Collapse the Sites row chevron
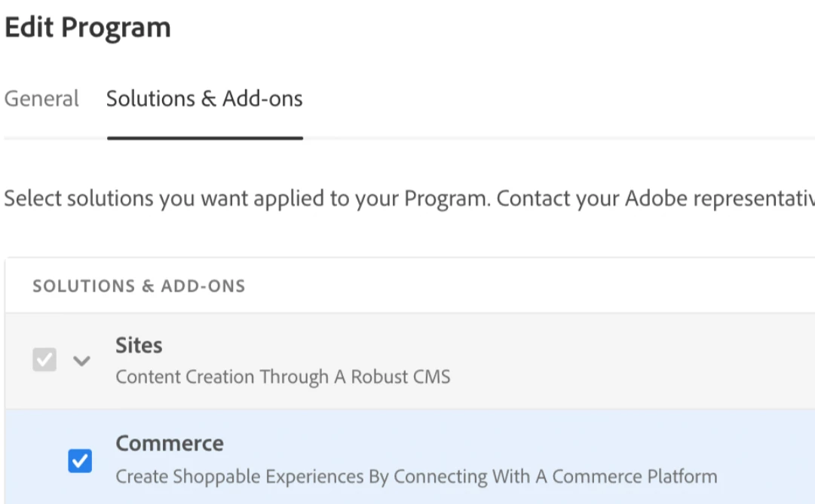The height and width of the screenshot is (504, 815). tap(81, 361)
